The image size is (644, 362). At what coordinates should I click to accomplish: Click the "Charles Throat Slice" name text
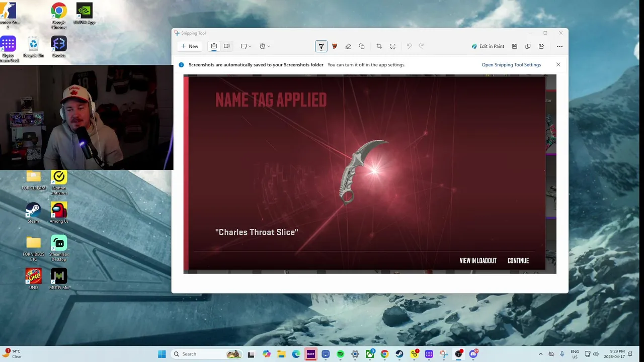pos(257,232)
